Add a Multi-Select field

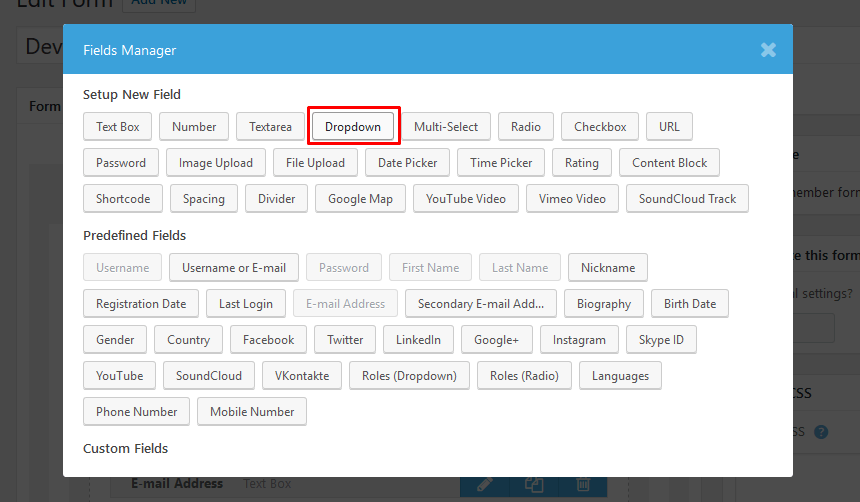point(446,127)
